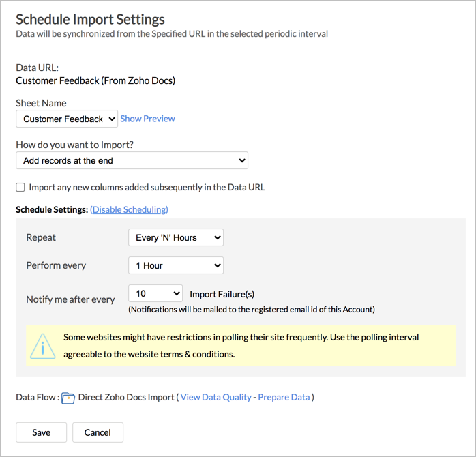Click the Disable Scheduling link
The image size is (476, 457).
[x=129, y=209]
